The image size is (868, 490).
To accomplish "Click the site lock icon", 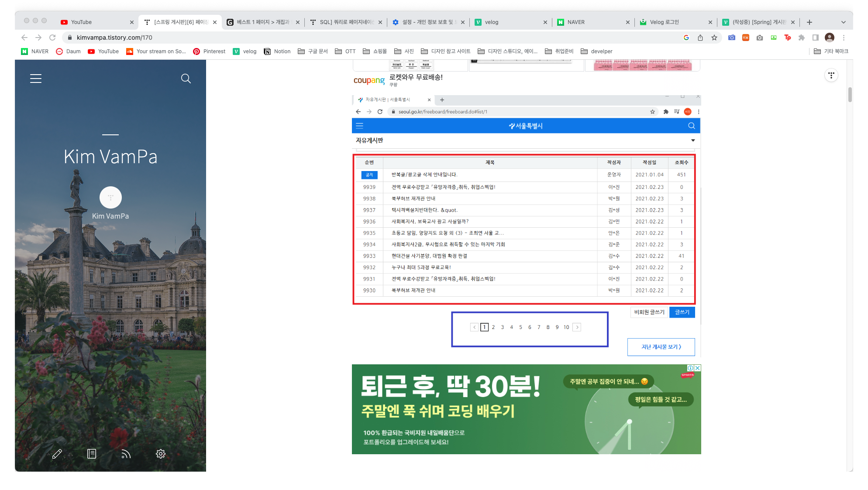I will [x=70, y=38].
